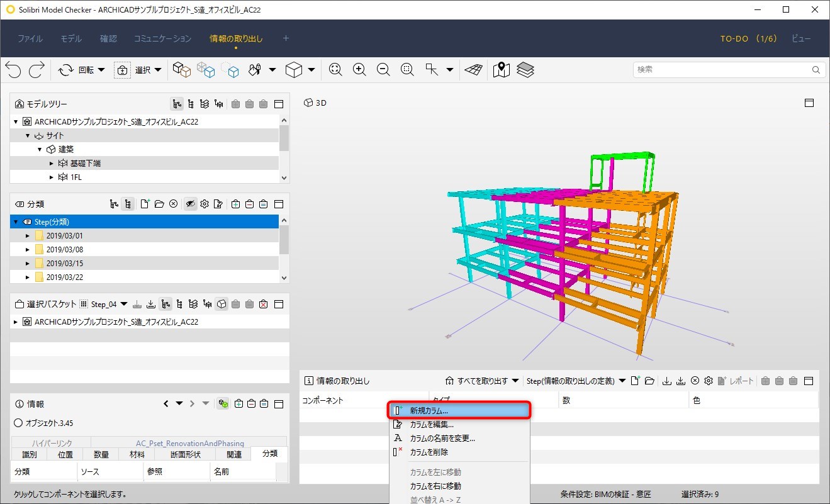Expand the 2019/03/08 folder node

click(28, 250)
